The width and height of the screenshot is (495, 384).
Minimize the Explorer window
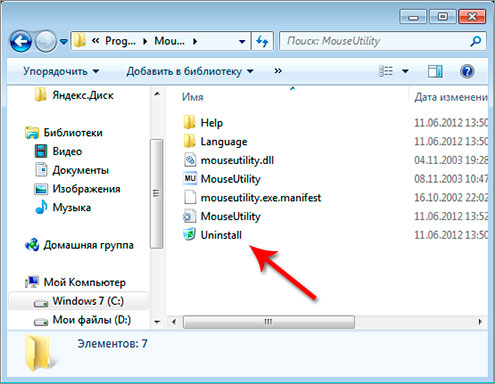[413, 16]
